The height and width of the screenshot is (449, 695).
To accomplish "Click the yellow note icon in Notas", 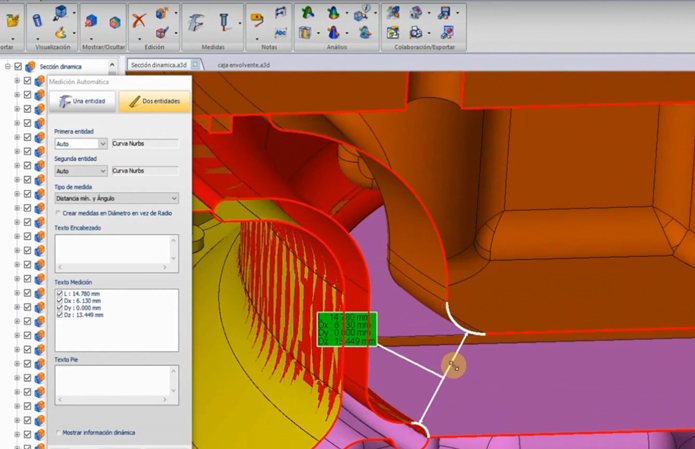I will point(257,19).
